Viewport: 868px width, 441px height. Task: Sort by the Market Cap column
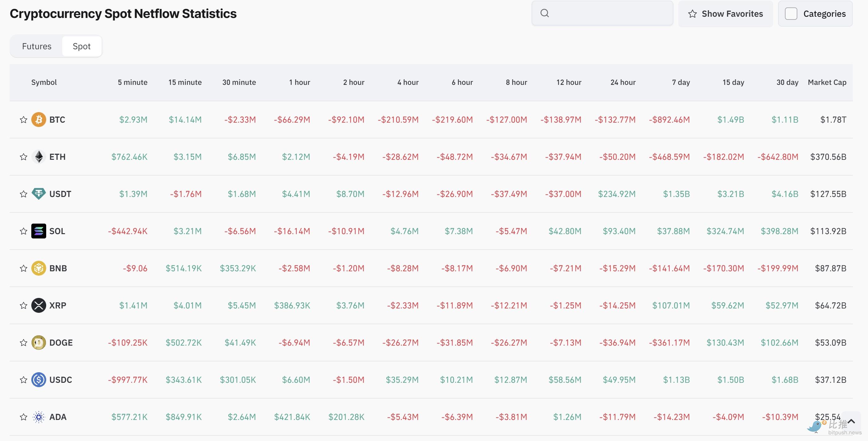pos(827,82)
